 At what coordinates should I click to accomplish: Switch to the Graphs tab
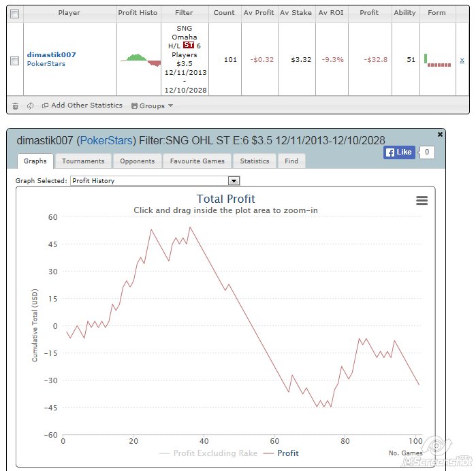[35, 161]
